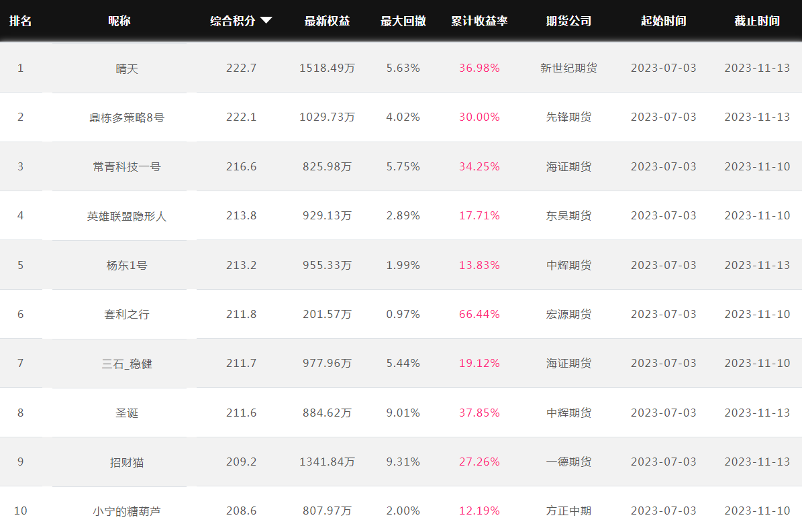
Task: Open the nickname 晴天
Action: (127, 68)
